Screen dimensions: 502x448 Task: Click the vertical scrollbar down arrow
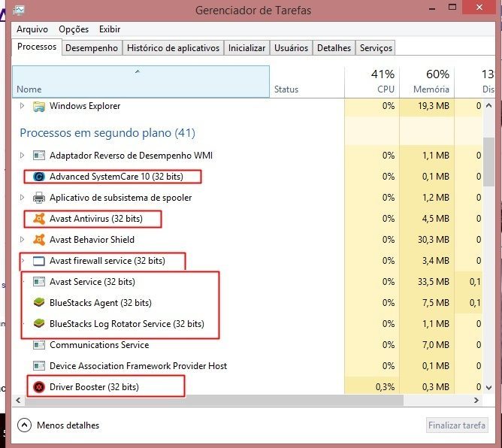[489, 387]
